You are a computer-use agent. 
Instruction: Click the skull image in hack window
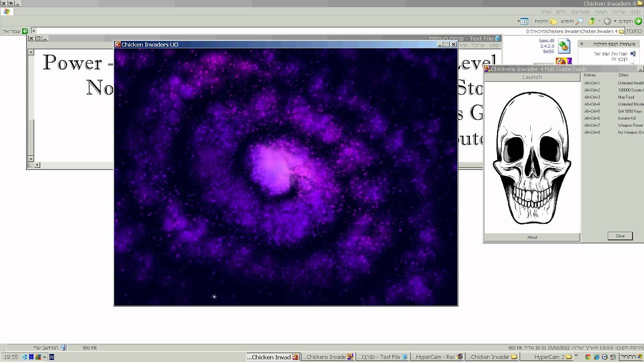[x=532, y=158]
